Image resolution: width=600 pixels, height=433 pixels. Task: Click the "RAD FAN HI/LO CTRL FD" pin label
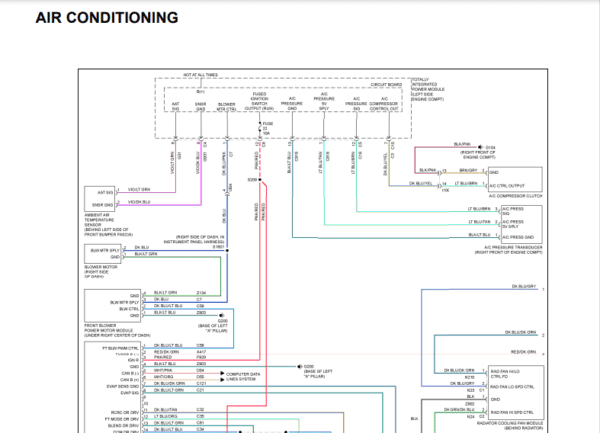(x=505, y=374)
